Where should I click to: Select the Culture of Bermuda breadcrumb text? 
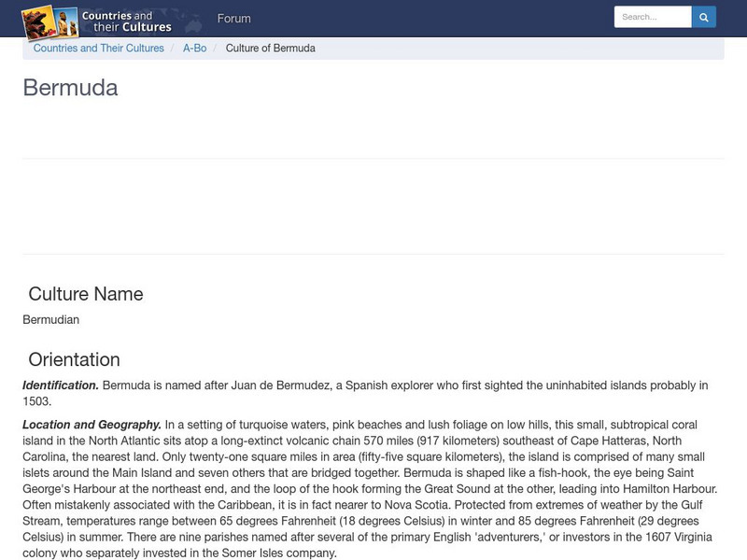pos(270,49)
